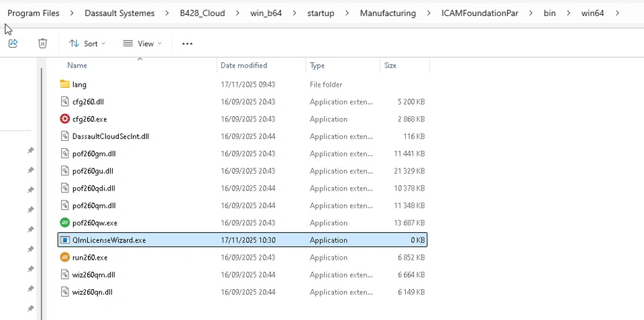Expand chevron after win64 in breadcrumb
Viewport: 644px width, 320px height.
coord(617,13)
